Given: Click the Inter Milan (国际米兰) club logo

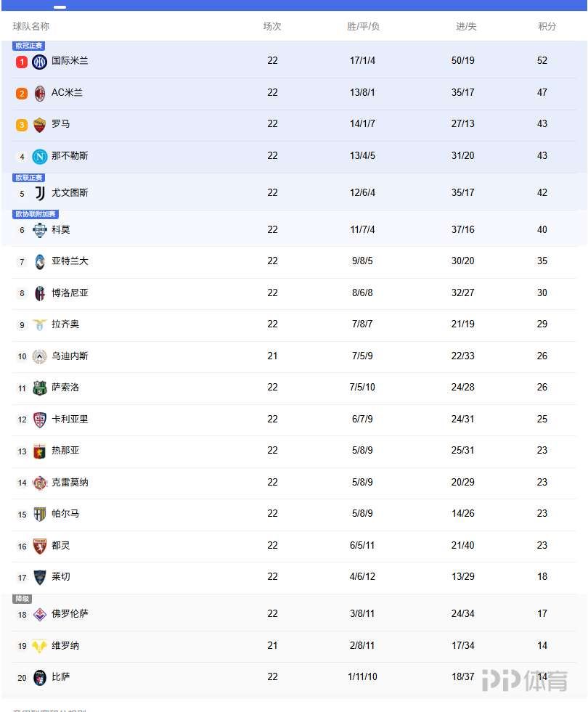Looking at the screenshot, I should 39,62.
